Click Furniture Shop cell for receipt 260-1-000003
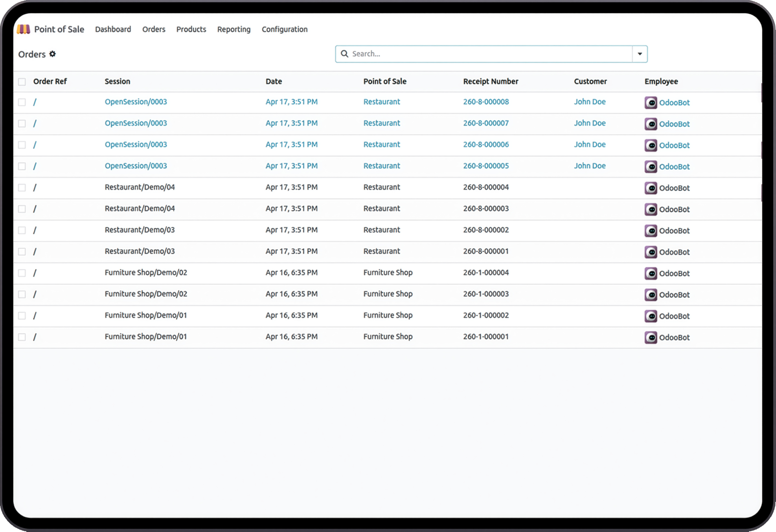Viewport: 776px width, 532px height. pyautogui.click(x=388, y=294)
